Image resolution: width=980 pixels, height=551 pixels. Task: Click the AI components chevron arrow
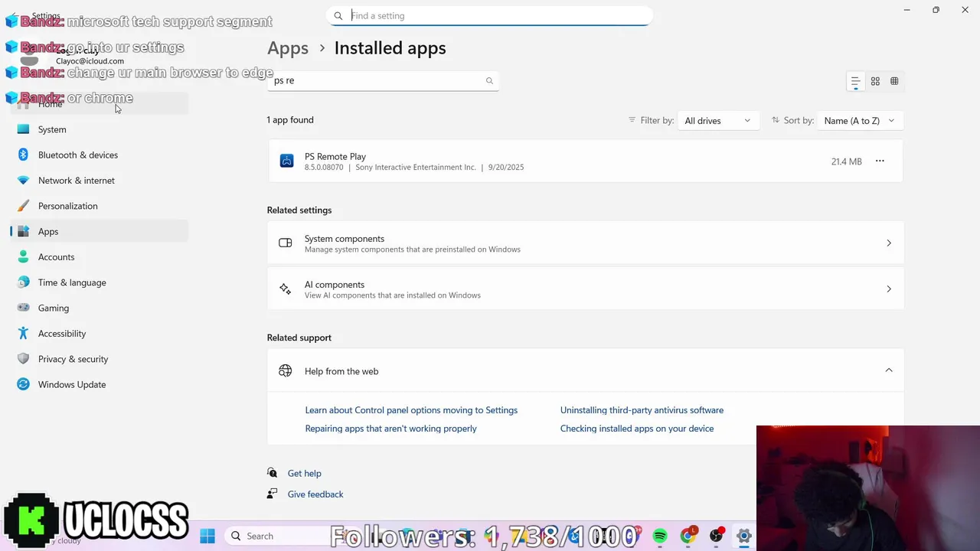(889, 289)
